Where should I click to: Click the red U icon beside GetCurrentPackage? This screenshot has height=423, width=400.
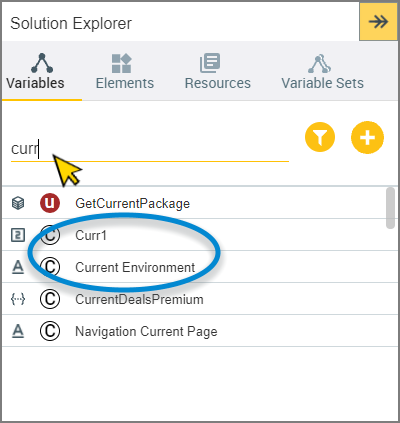50,203
